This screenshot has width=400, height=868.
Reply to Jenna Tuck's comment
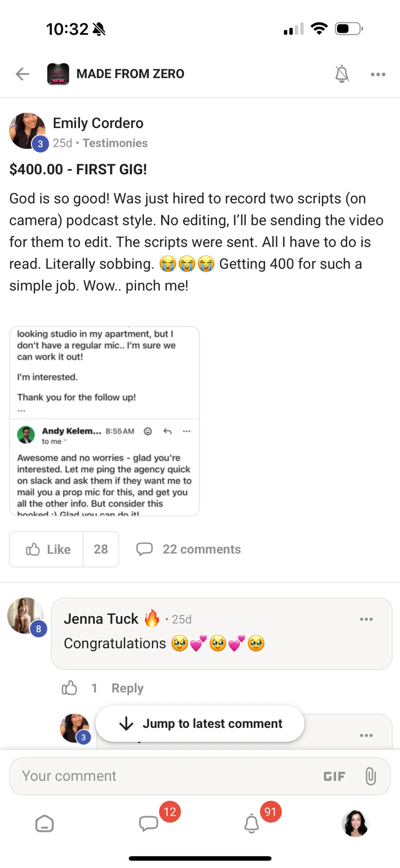pyautogui.click(x=127, y=688)
